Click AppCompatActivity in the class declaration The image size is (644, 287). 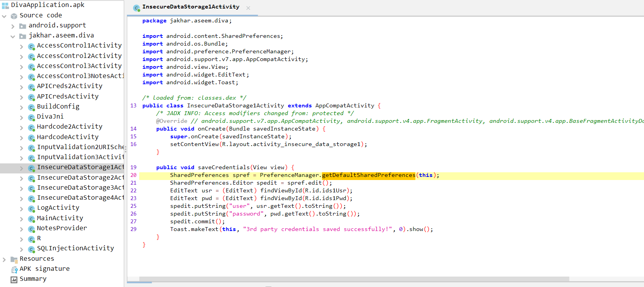pos(344,106)
